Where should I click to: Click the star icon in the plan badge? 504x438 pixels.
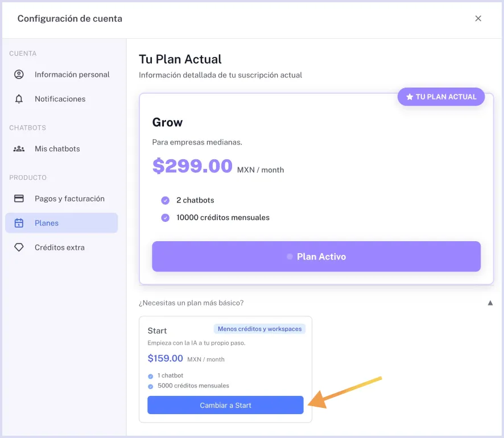coord(410,97)
